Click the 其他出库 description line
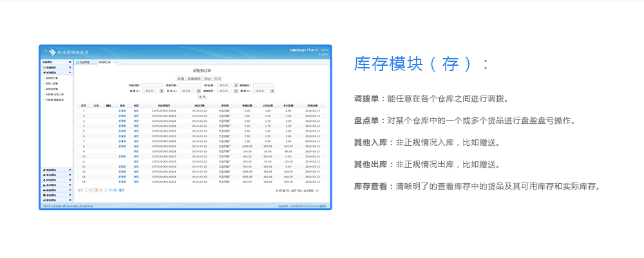644x258 pixels. (427, 164)
